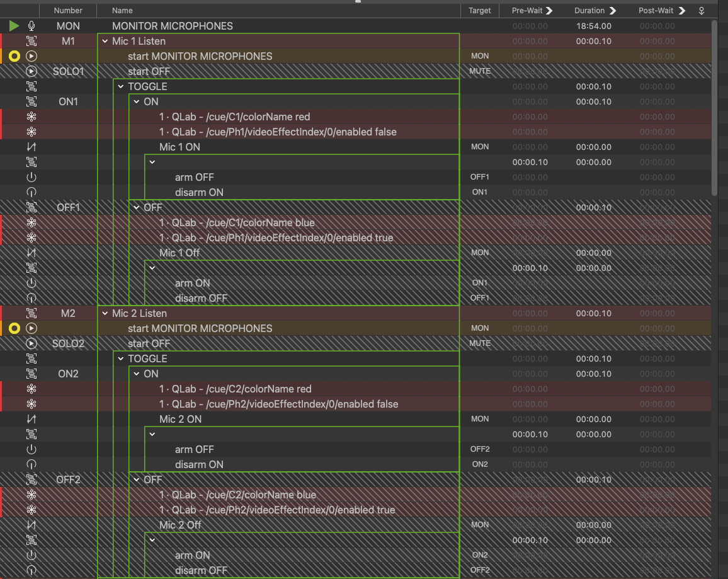Click the Target column header

tap(479, 11)
